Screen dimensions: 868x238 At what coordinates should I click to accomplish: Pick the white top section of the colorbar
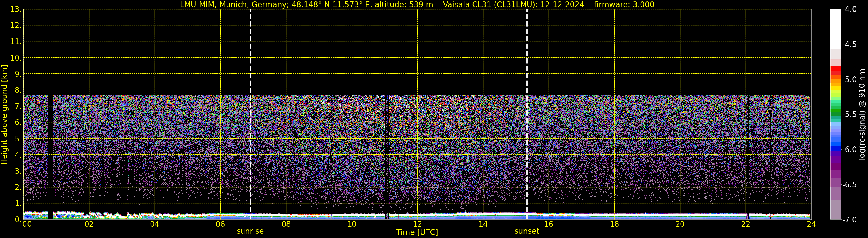(835, 29)
